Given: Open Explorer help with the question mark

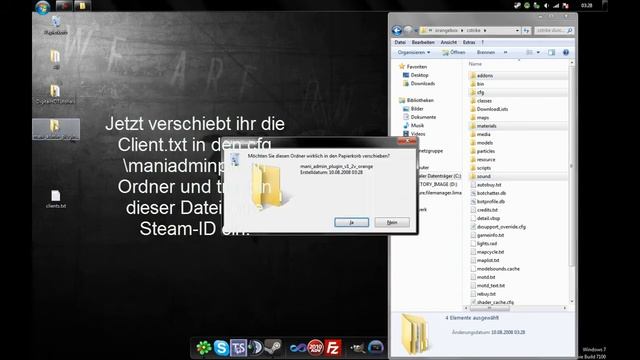Looking at the screenshot, I should 566,52.
